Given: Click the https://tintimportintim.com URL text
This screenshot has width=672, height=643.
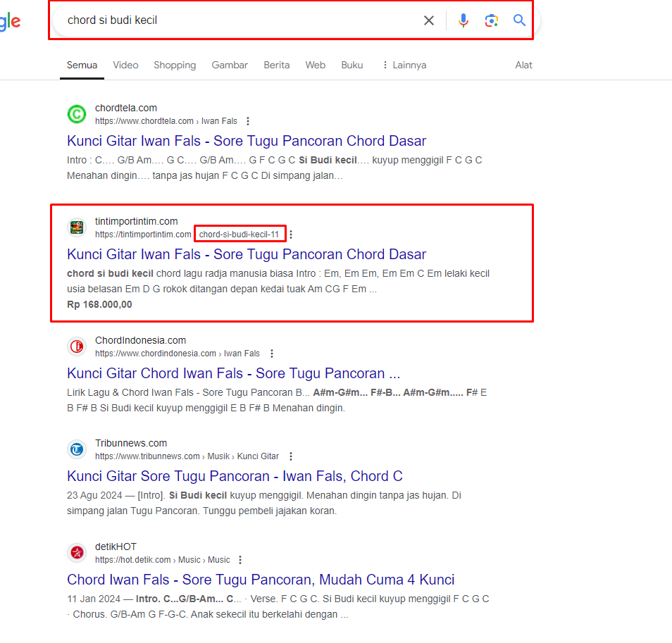Looking at the screenshot, I should pyautogui.click(x=143, y=235).
